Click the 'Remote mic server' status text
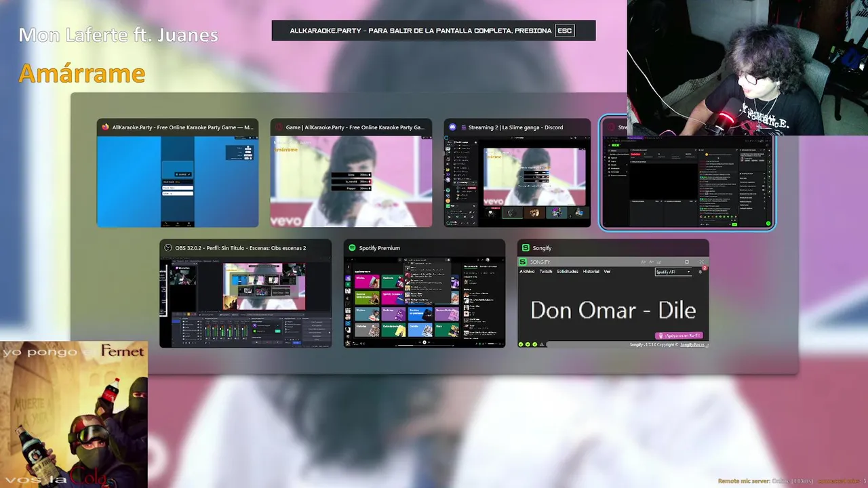This screenshot has height=488, width=868. [792, 481]
